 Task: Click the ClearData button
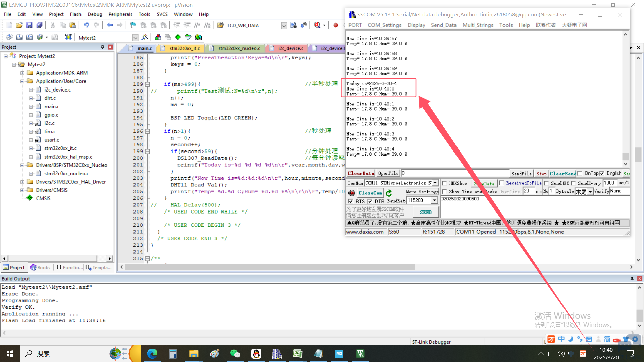click(x=361, y=173)
